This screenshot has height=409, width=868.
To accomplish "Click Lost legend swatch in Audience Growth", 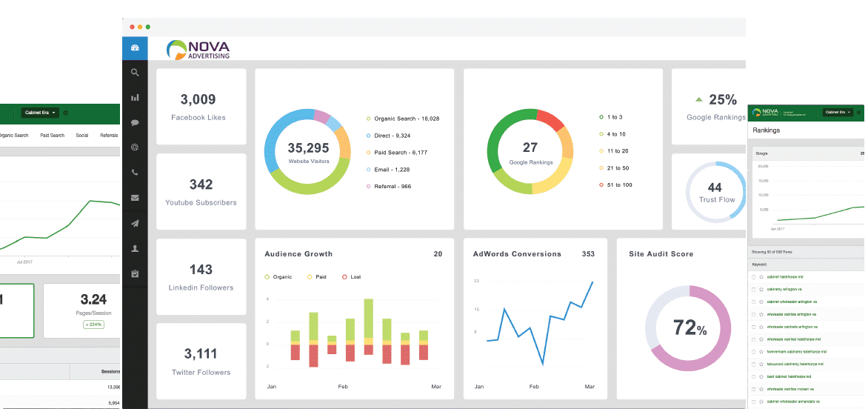I will coord(344,276).
